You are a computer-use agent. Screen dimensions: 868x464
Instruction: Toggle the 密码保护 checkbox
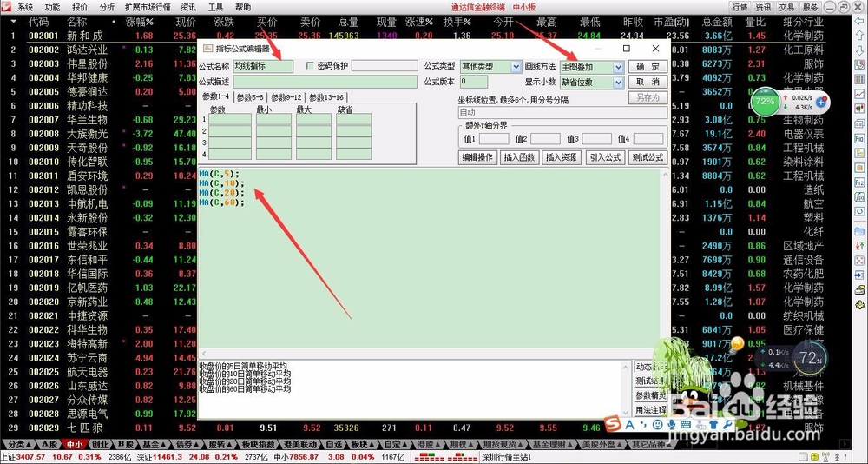(x=310, y=66)
